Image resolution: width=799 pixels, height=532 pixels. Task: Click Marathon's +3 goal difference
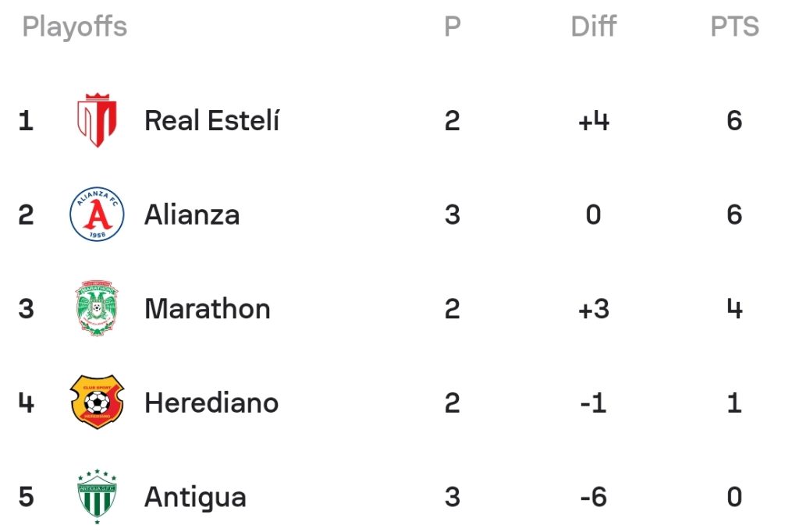pyautogui.click(x=594, y=309)
